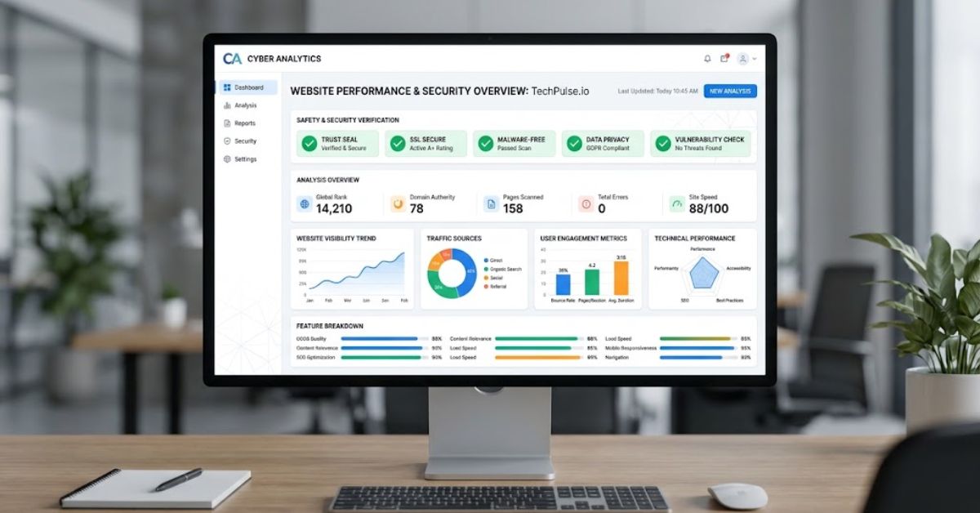
Task: Open the icon with the red badge
Action: point(724,59)
